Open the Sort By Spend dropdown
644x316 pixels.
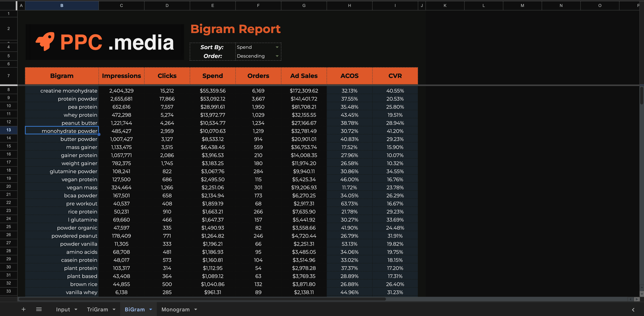(x=277, y=47)
